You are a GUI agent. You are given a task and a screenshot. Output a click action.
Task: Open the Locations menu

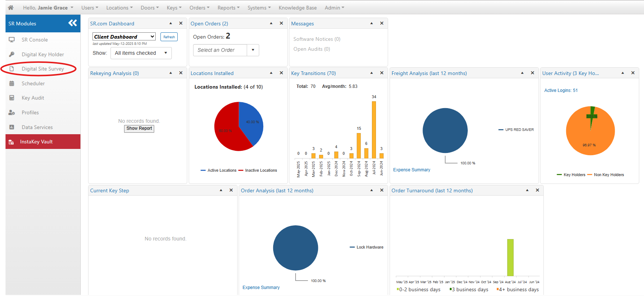(x=119, y=8)
